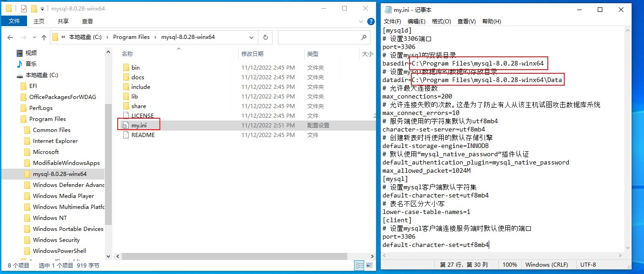Expand the ribbon with the chevron near help

(360, 21)
